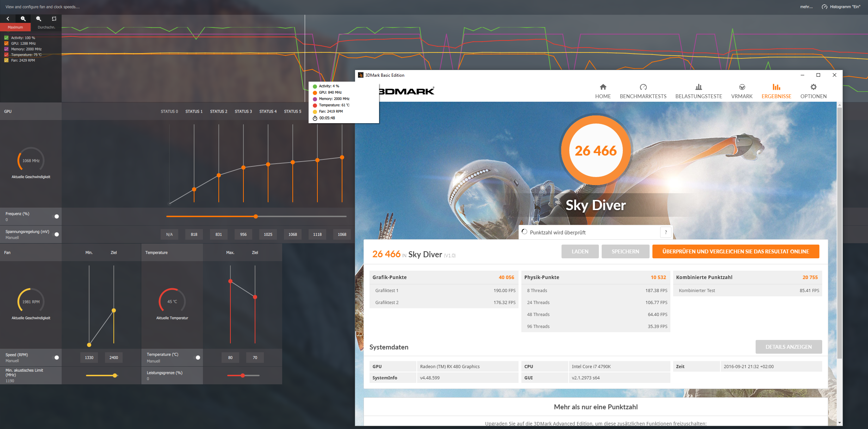
Task: Click the DETAILS ANZEIGEN button
Action: [788, 347]
